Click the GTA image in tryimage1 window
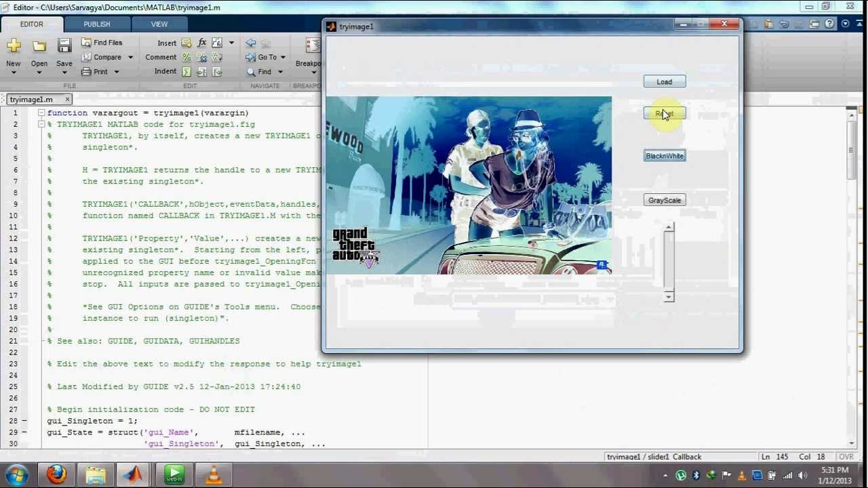 click(469, 185)
